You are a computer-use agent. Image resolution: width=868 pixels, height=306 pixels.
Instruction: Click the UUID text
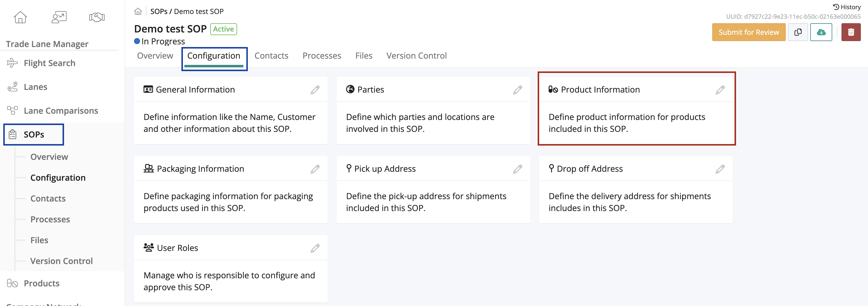pyautogui.click(x=793, y=16)
